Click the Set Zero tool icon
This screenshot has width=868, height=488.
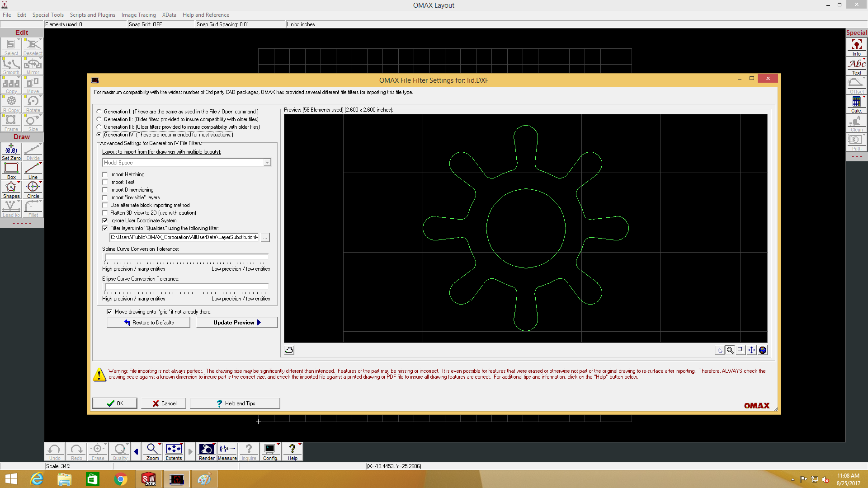[x=11, y=151]
